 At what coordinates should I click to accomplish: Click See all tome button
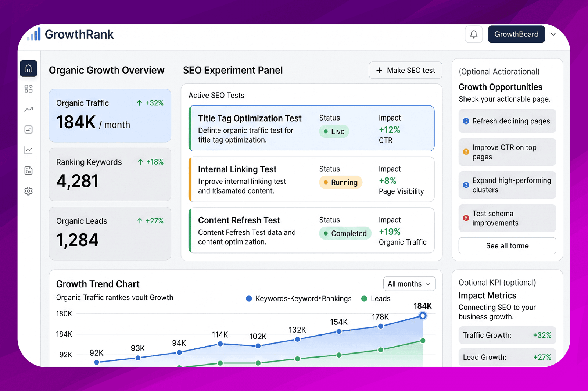(x=507, y=245)
